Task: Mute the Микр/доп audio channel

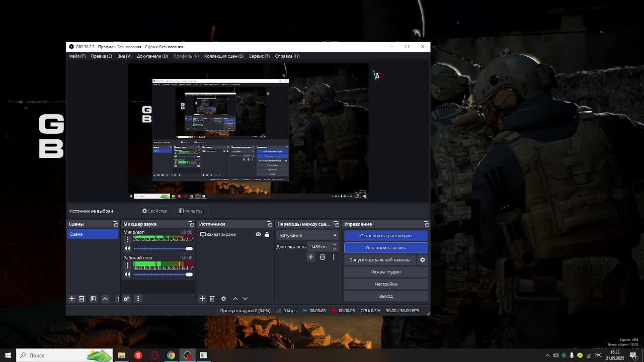Action: pos(127,248)
